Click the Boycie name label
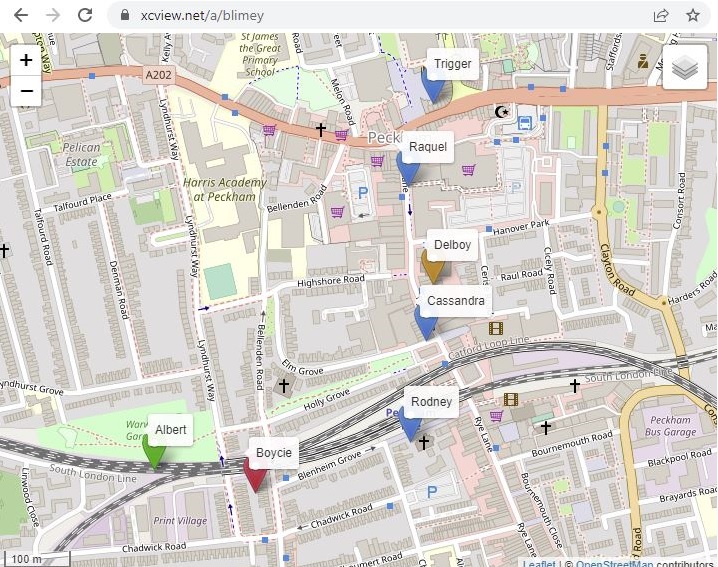 [x=274, y=453]
